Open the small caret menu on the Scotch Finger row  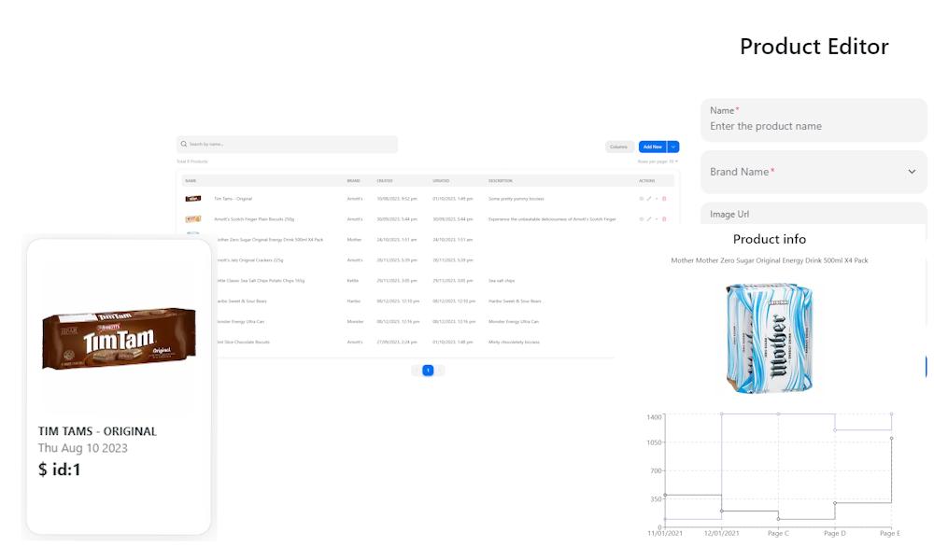point(657,219)
